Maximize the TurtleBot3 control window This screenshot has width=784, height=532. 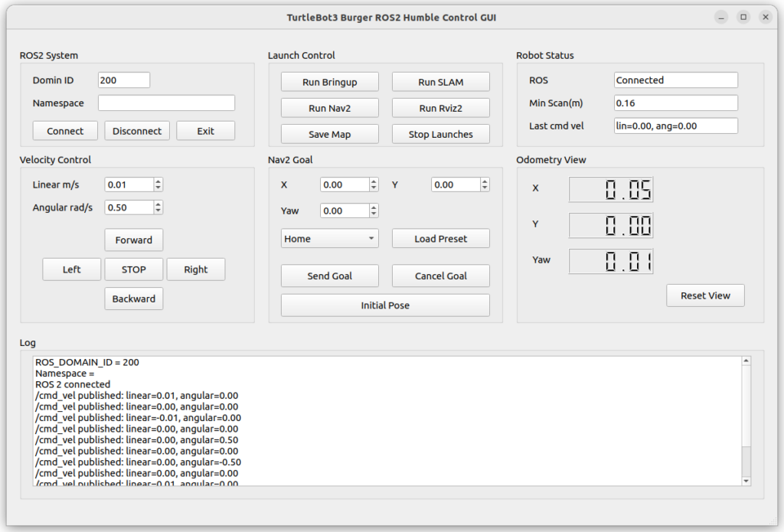[743, 18]
